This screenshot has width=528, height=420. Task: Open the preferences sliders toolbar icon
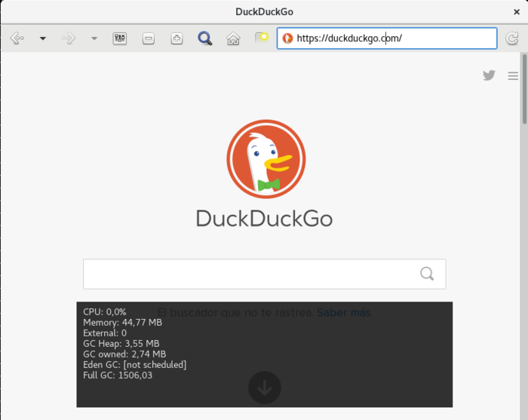(x=120, y=38)
